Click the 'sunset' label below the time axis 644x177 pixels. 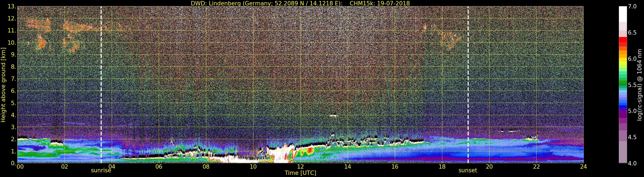(x=468, y=171)
